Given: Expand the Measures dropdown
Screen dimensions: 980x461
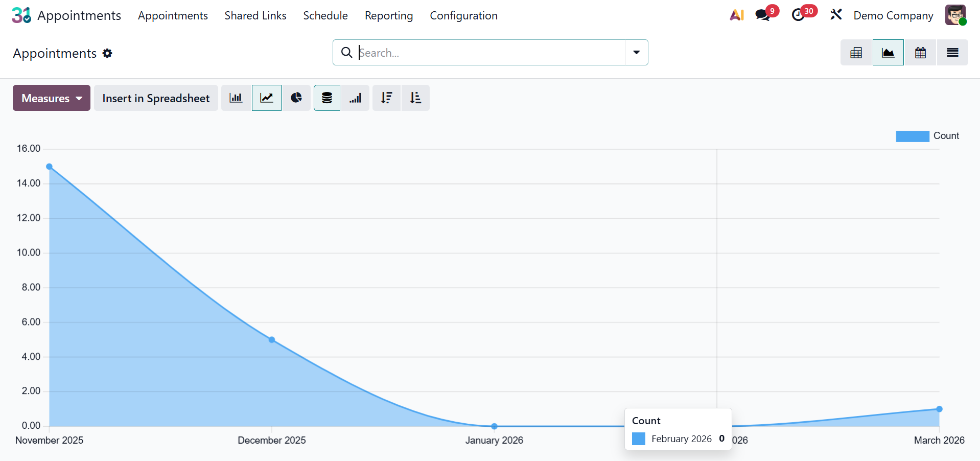Looking at the screenshot, I should click(x=52, y=98).
